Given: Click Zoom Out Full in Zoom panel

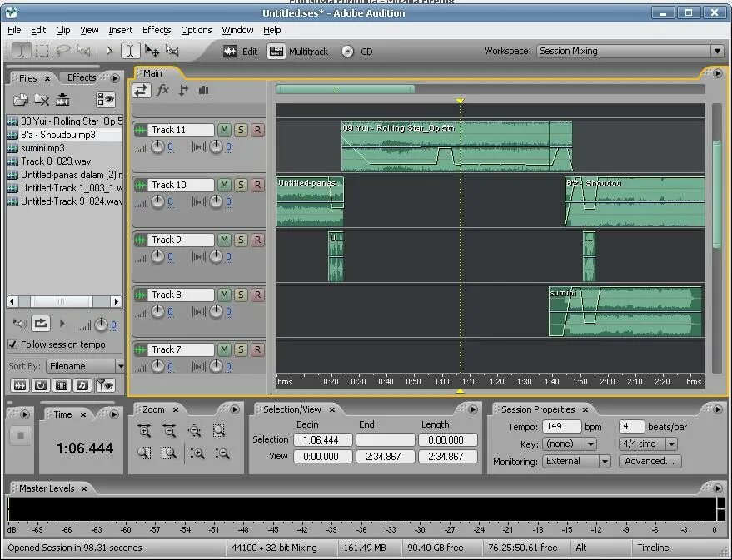Looking at the screenshot, I should [195, 430].
